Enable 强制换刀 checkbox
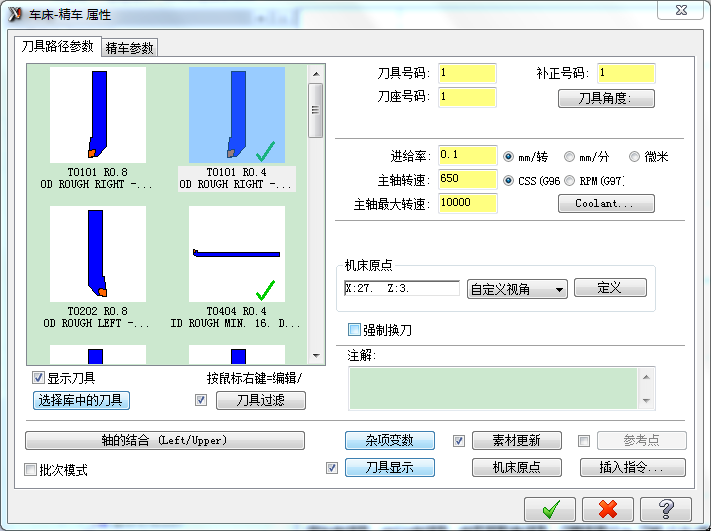This screenshot has width=711, height=531. tap(354, 330)
